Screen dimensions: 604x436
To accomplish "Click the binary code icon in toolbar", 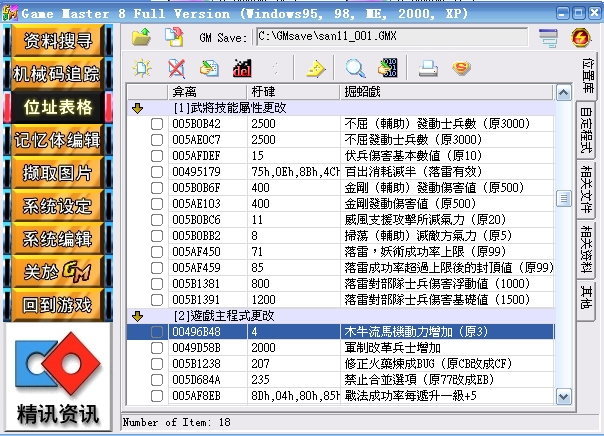I will click(386, 68).
